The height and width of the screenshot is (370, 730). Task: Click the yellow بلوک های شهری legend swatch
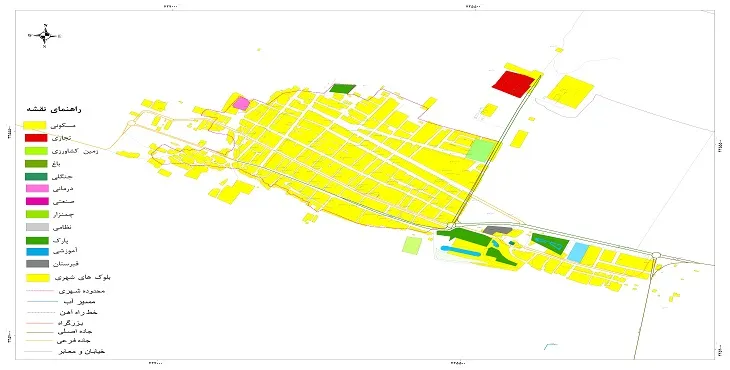click(37, 278)
